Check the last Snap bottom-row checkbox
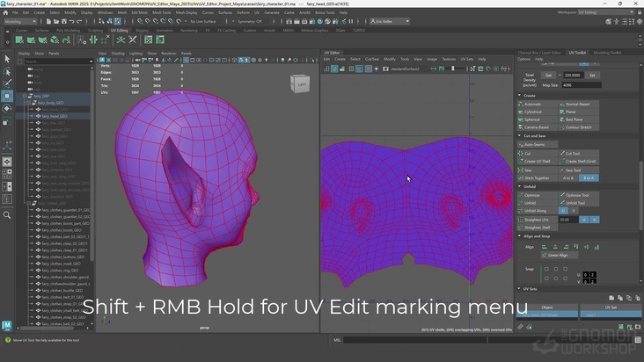 565,279
